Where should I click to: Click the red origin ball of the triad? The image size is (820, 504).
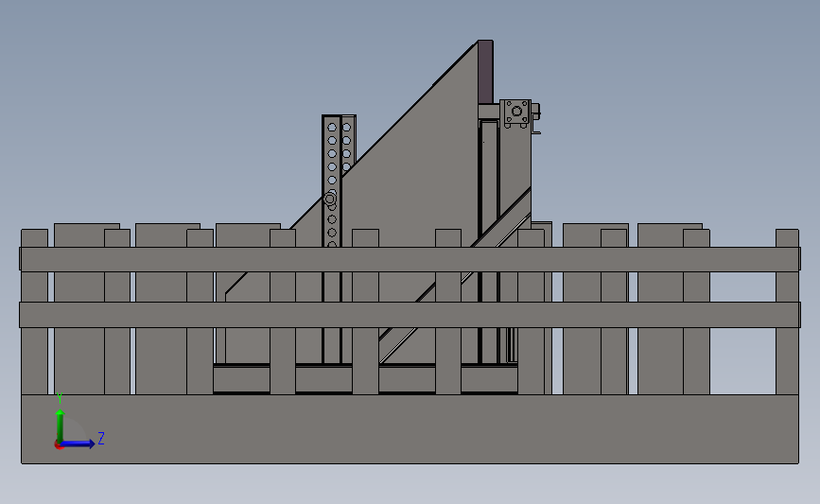point(59,445)
